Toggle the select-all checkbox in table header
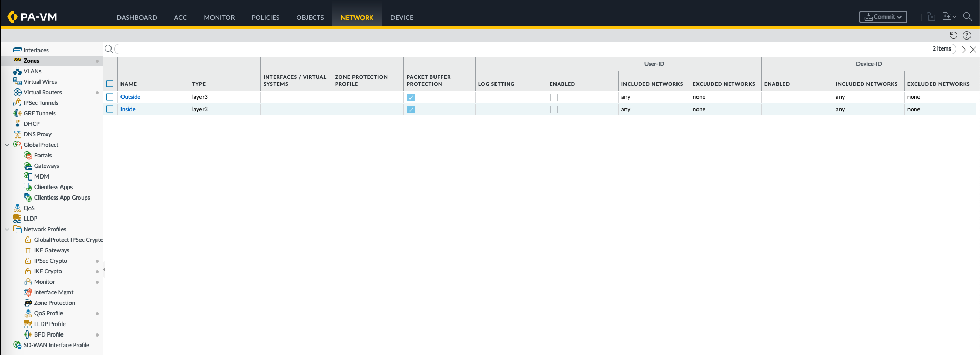The width and height of the screenshot is (980, 355). click(110, 84)
